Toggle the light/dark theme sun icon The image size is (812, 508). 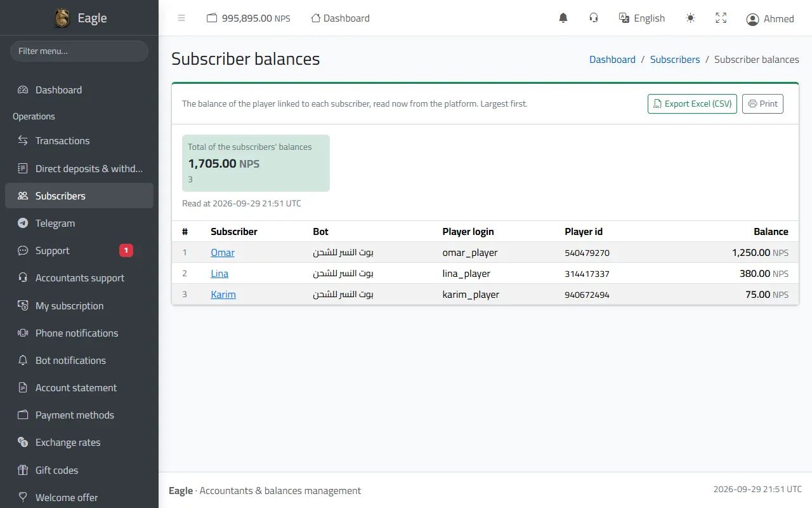pos(690,18)
